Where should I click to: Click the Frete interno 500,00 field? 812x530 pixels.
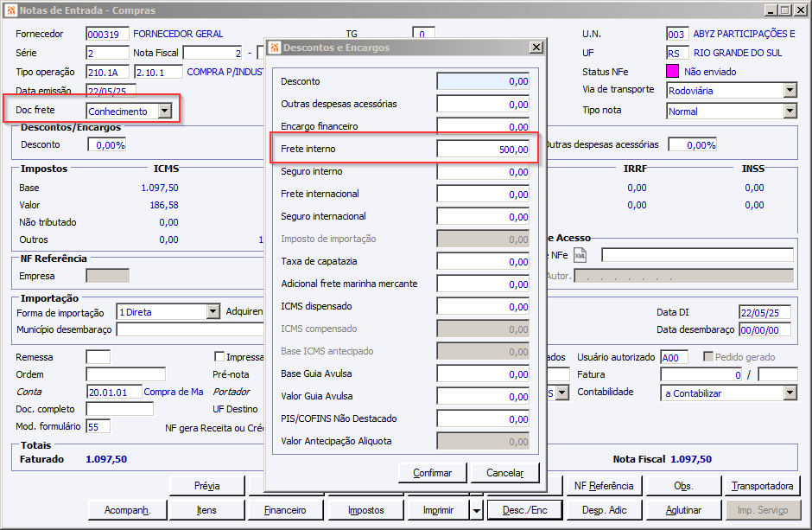pyautogui.click(x=483, y=150)
